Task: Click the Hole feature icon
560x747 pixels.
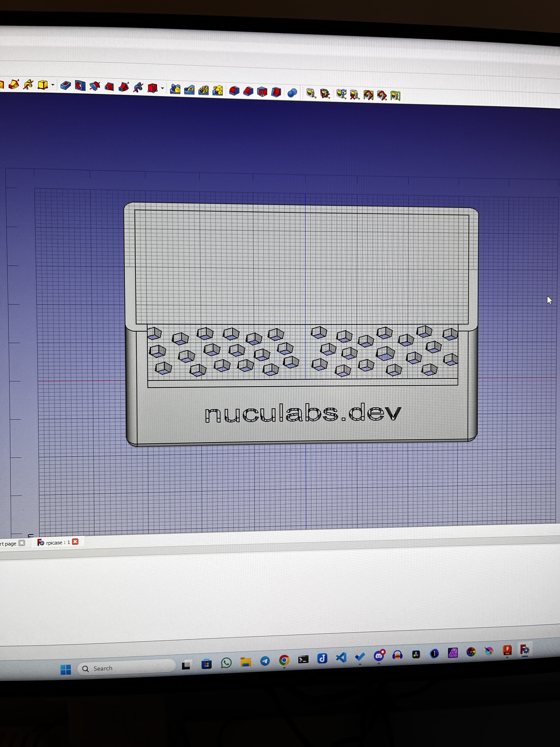Action: click(x=80, y=86)
